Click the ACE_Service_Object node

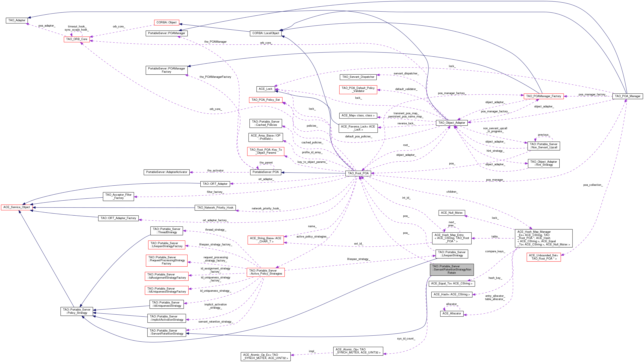point(16,207)
